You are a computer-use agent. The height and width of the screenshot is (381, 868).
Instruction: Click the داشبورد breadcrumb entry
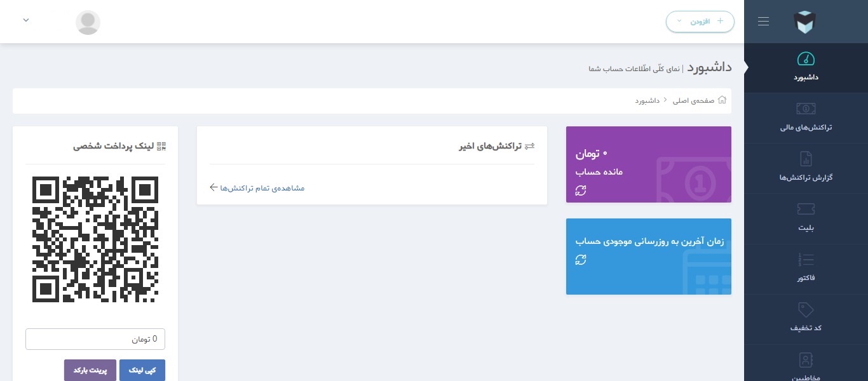pyautogui.click(x=647, y=100)
